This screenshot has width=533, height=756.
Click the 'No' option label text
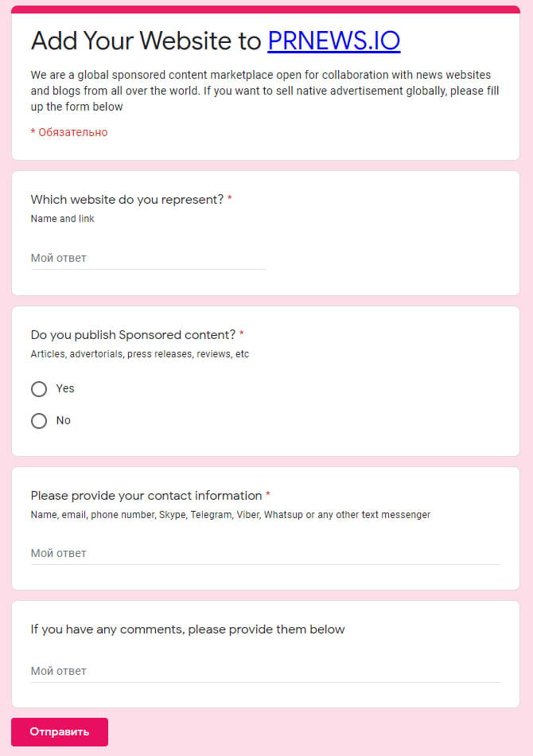click(64, 420)
